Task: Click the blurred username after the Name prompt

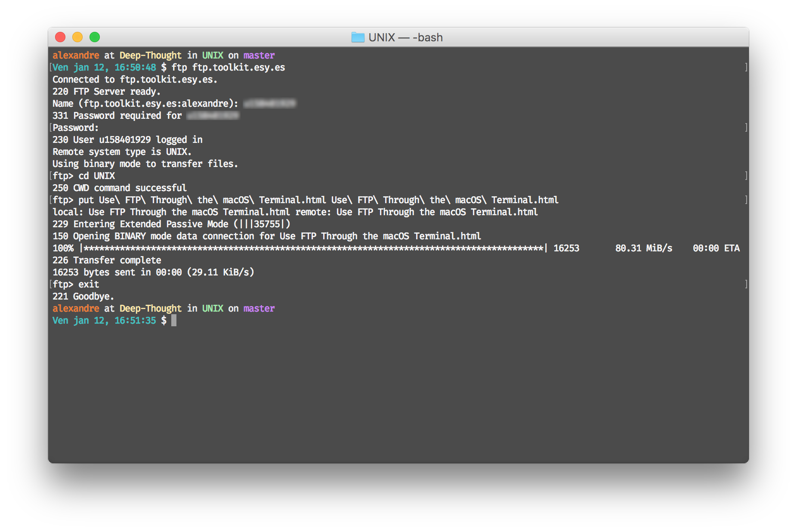Action: pos(269,104)
